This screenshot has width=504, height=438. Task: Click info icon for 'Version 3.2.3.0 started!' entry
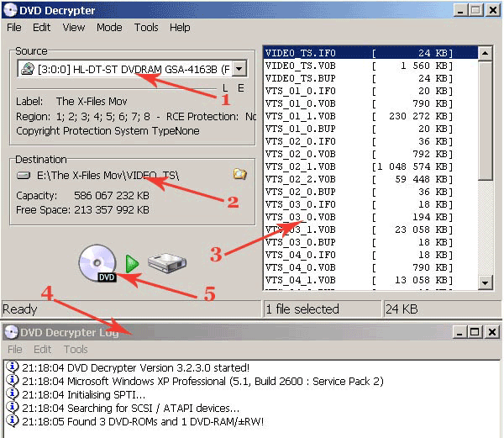13,367
